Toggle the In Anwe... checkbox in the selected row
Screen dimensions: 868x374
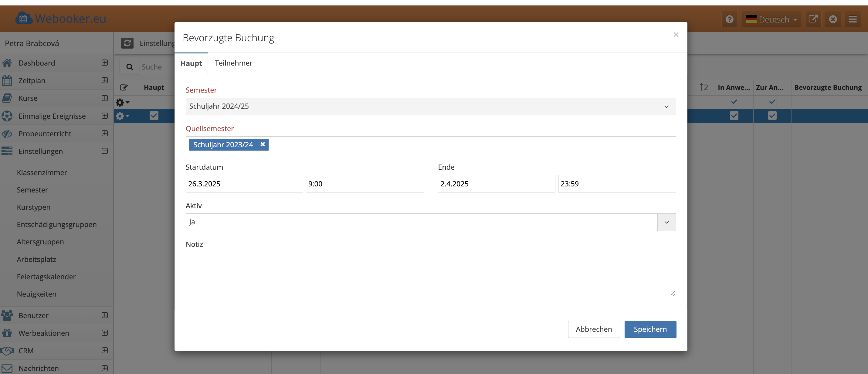tap(734, 116)
